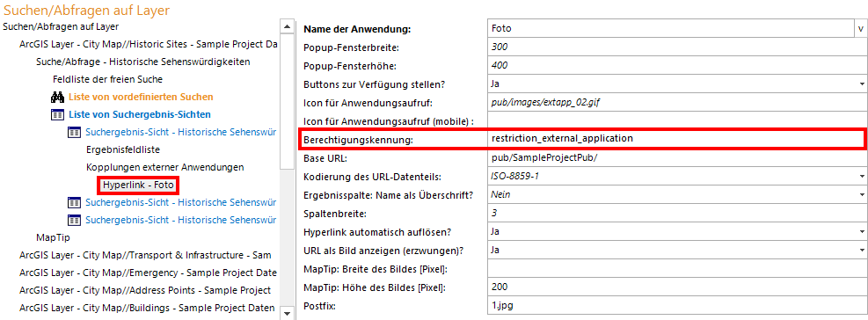Click the Spaltenbreite field with 3

pos(677,213)
